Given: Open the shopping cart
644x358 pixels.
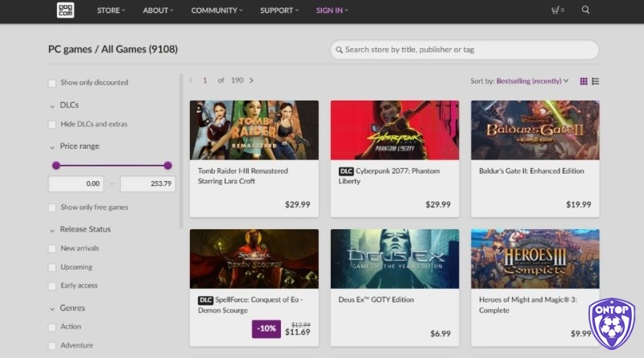Looking at the screenshot, I should [x=557, y=10].
